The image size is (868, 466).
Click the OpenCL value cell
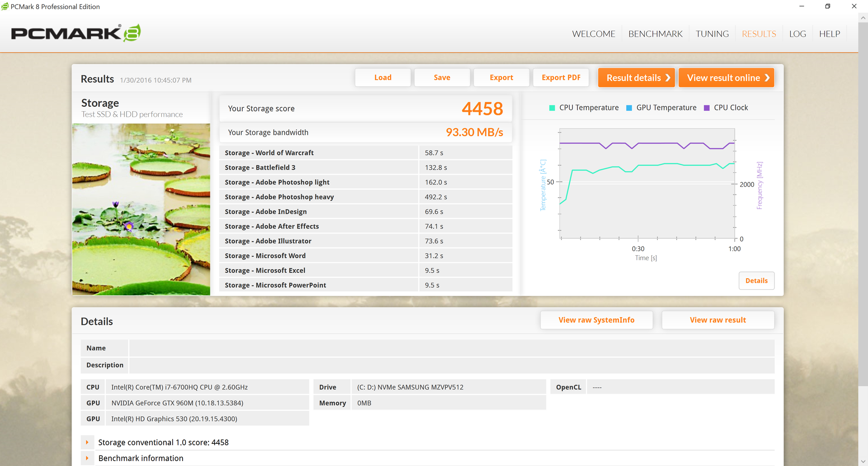click(680, 387)
